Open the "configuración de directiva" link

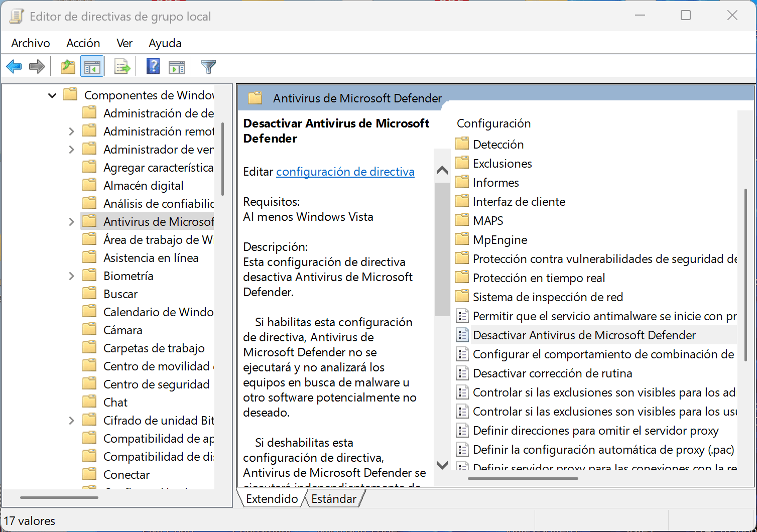[345, 172]
